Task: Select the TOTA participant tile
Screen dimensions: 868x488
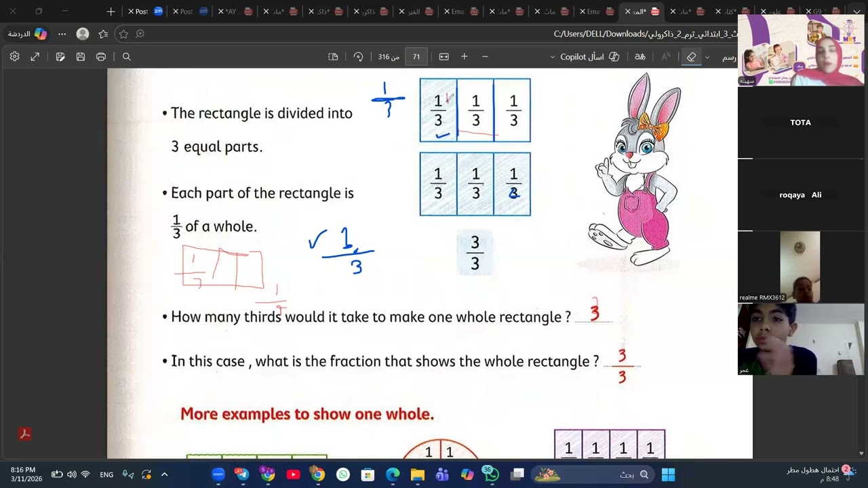Action: pyautogui.click(x=801, y=123)
